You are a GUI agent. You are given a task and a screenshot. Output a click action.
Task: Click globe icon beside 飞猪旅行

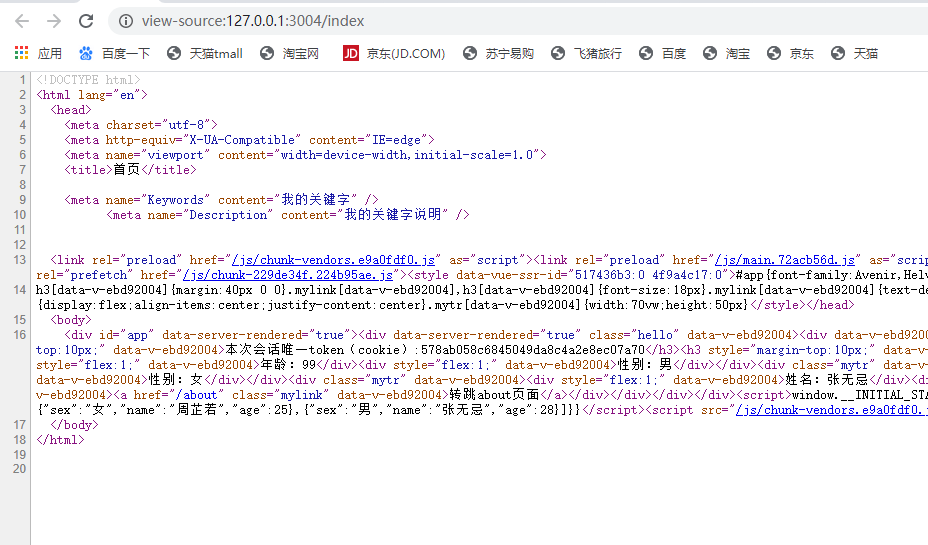558,53
